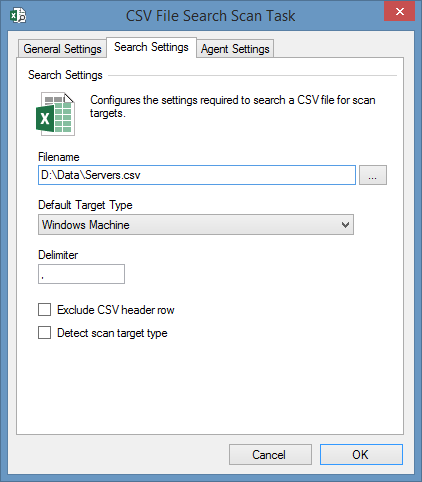422x482 pixels.
Task: Click the 'Exclude CSV header row' label text
Action: click(116, 310)
